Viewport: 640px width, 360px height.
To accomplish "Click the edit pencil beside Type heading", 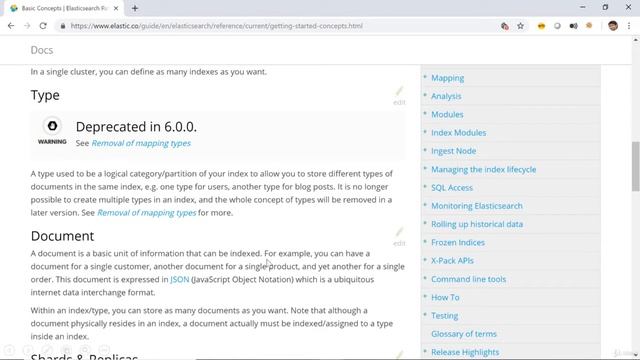I will pyautogui.click(x=399, y=96).
